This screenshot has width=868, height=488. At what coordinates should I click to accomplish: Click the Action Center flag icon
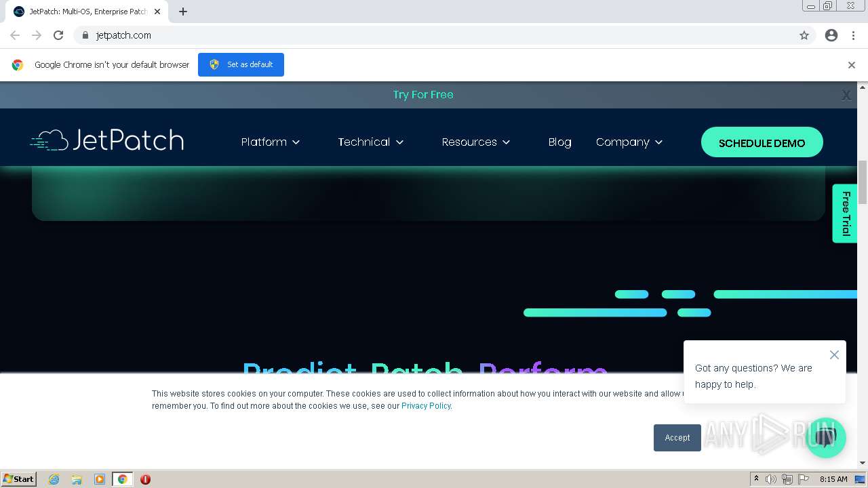804,479
